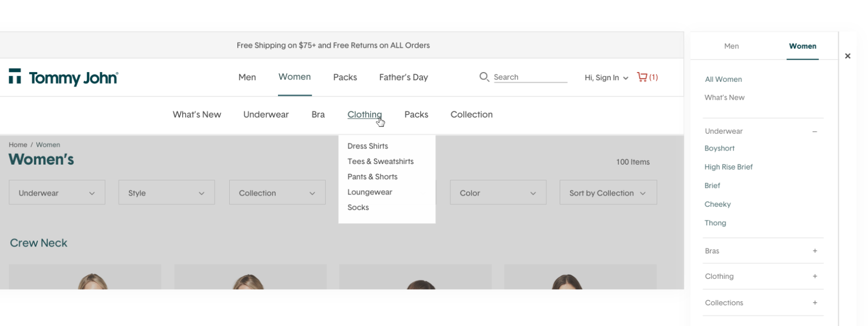The width and height of the screenshot is (868, 326).
Task: Click the free shipping banner text
Action: click(x=333, y=45)
